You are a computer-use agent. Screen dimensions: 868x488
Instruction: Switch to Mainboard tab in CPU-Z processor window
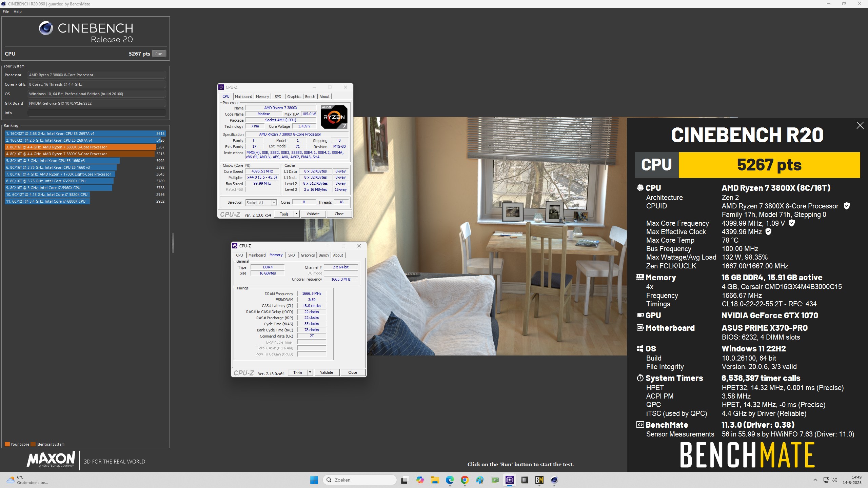243,97
